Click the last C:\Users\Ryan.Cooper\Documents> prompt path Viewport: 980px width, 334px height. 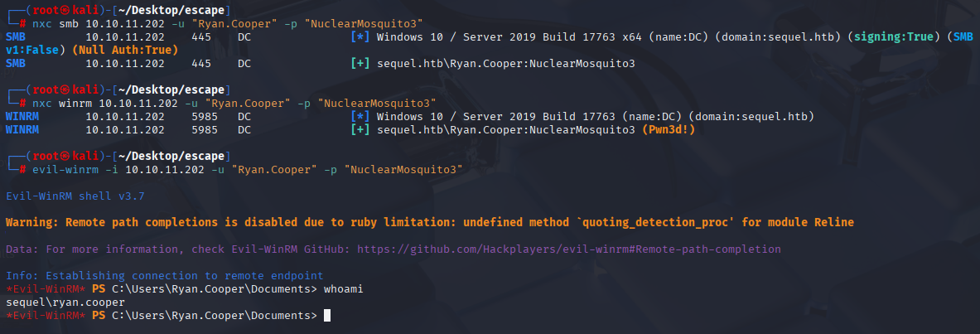pyautogui.click(x=215, y=315)
